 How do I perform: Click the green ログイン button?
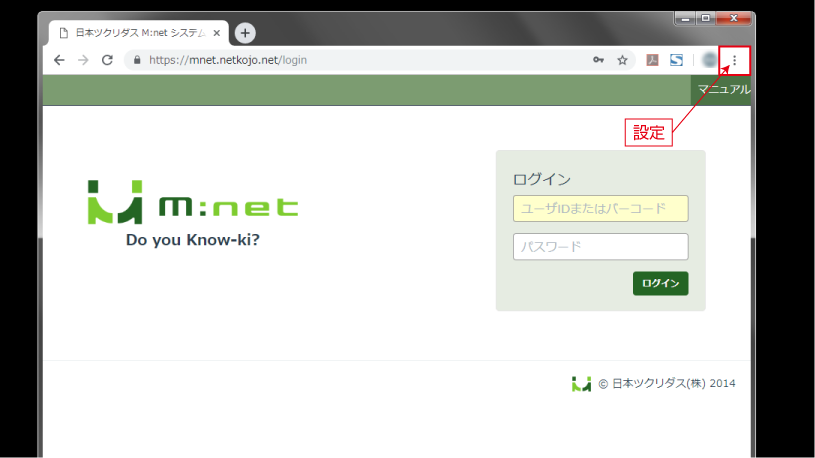pos(661,283)
